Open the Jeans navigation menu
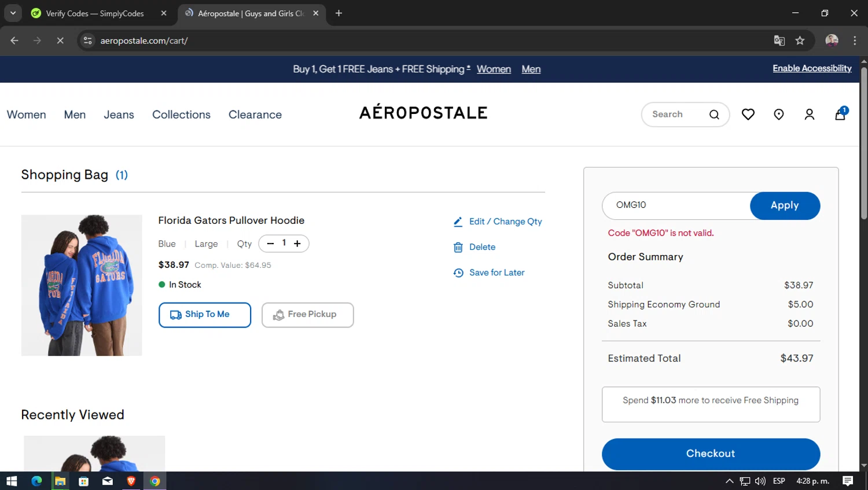Image resolution: width=868 pixels, height=490 pixels. coord(119,115)
